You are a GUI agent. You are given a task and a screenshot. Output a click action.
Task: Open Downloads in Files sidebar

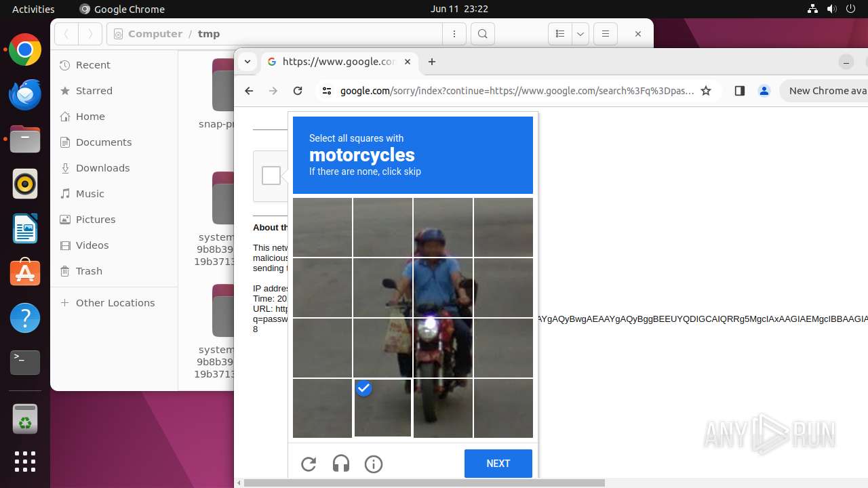point(114,168)
